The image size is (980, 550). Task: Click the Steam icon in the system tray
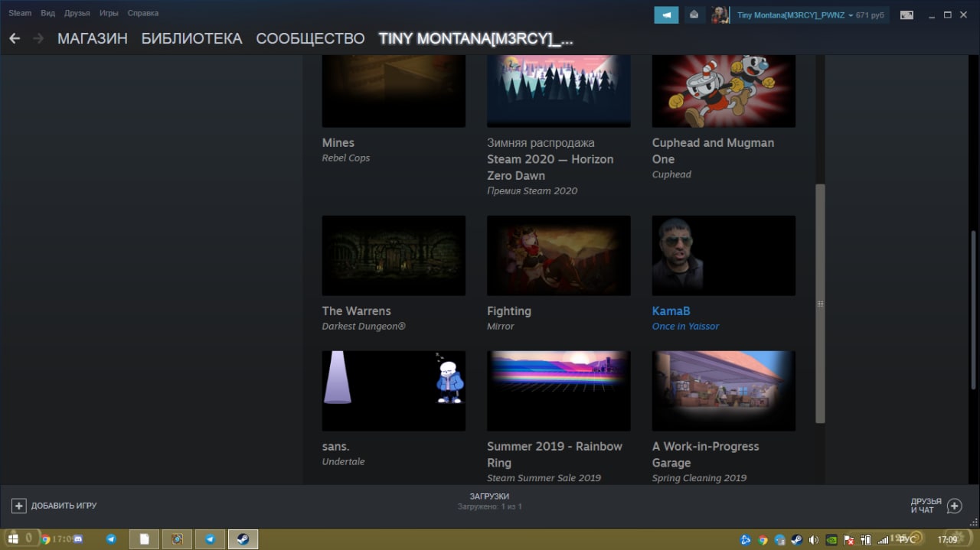(796, 540)
